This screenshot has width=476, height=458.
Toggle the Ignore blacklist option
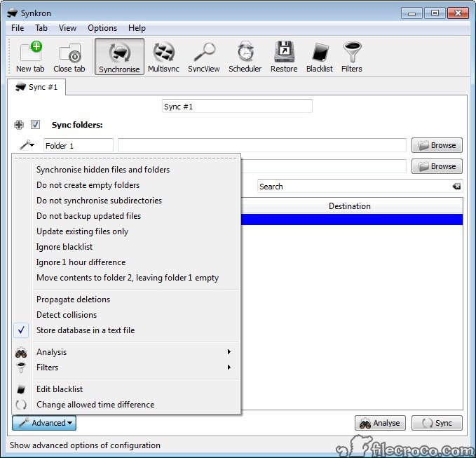[x=126, y=247]
